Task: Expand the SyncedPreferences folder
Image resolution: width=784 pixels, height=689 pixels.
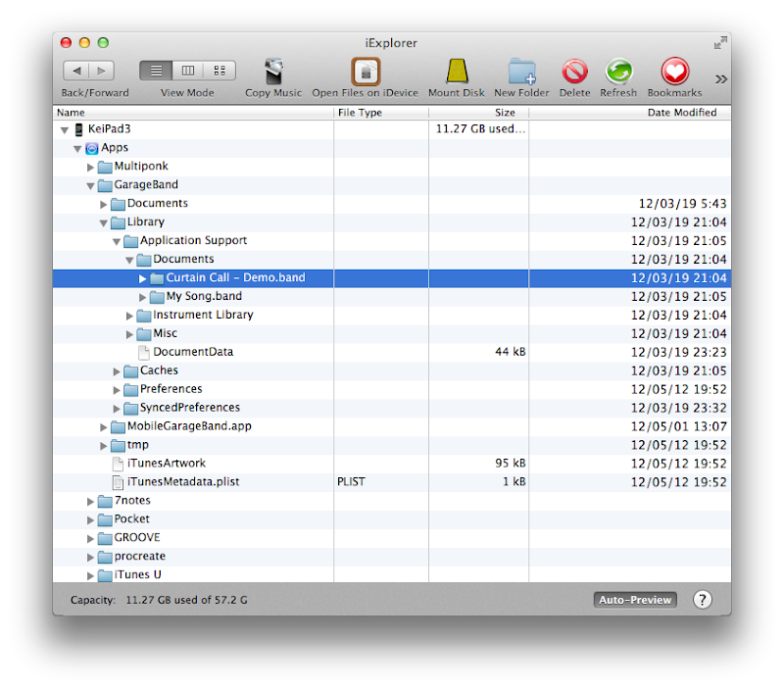Action: pos(117,409)
